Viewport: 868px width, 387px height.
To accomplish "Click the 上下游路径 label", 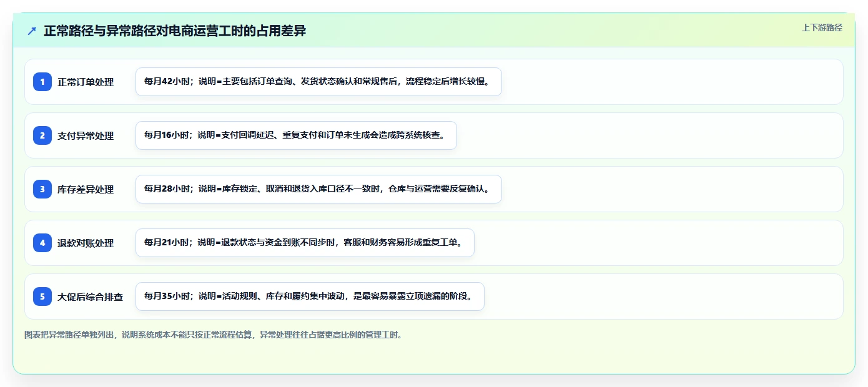I will point(822,27).
